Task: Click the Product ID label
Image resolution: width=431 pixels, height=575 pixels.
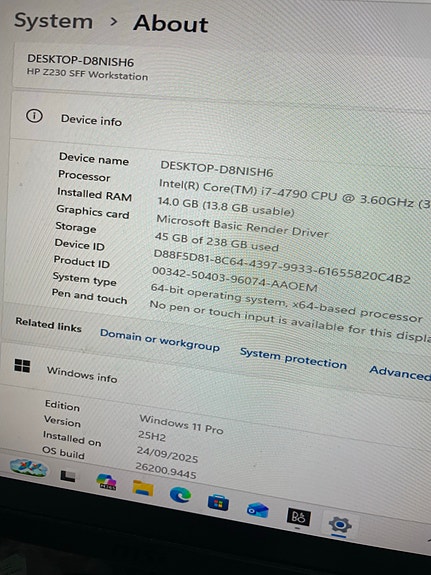Action: [x=81, y=261]
